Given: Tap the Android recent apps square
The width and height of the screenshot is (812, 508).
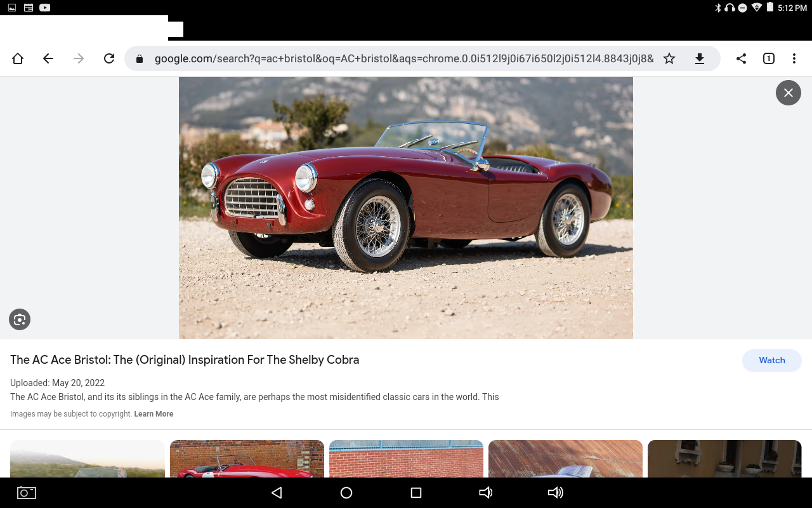Looking at the screenshot, I should click(416, 493).
